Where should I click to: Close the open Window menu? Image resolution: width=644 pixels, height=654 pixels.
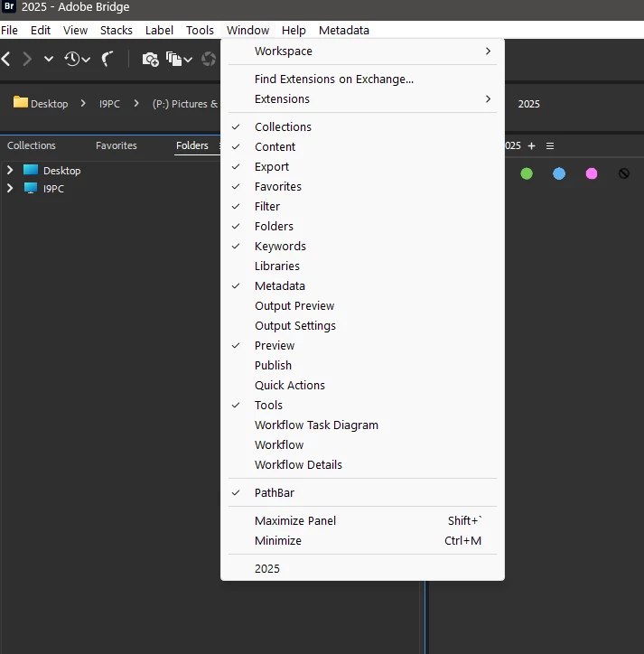tap(247, 31)
